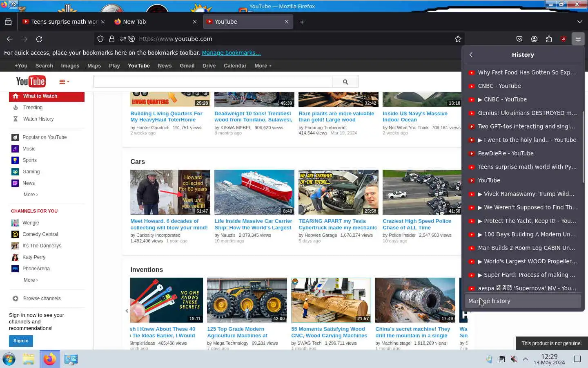
Task: Go back with the browser back arrow
Action: pos(10,39)
